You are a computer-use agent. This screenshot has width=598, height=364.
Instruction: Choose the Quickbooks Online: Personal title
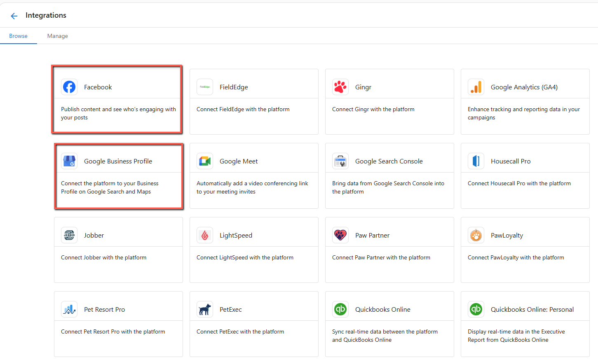click(x=532, y=309)
